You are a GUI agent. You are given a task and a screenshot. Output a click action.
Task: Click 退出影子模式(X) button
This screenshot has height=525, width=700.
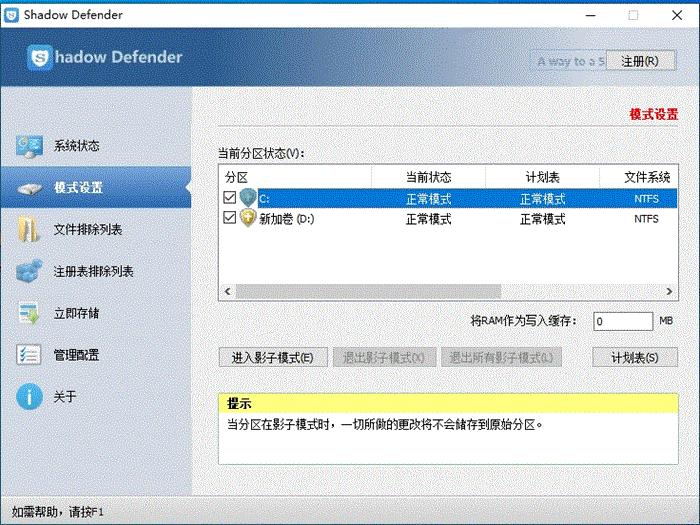click(x=384, y=358)
